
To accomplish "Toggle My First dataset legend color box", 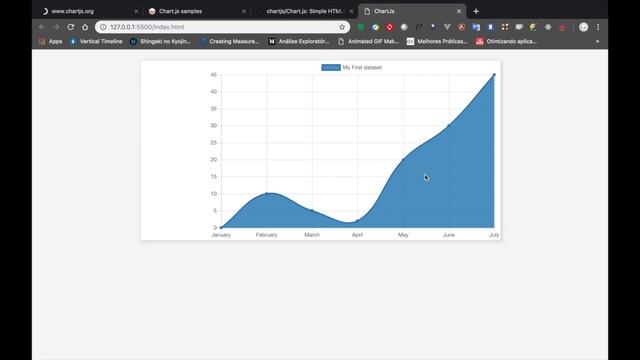I will coord(331,67).
